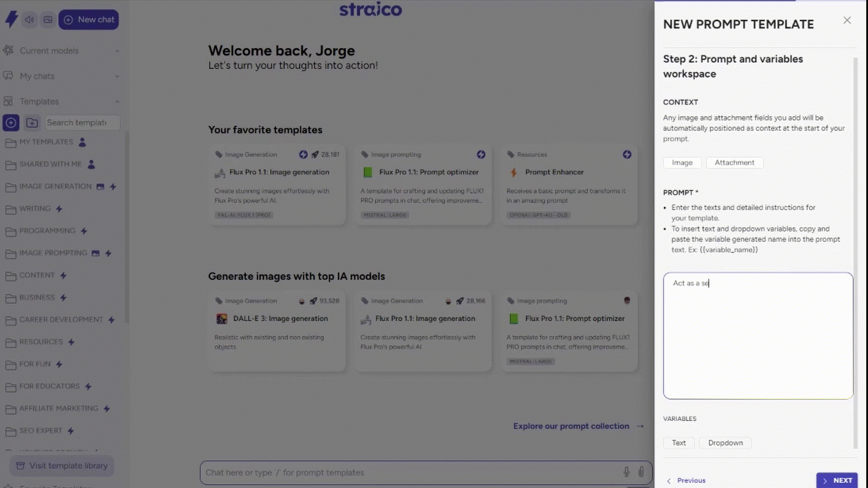Follow Explore our prompt collection link
The height and width of the screenshot is (488, 868).
click(x=578, y=426)
